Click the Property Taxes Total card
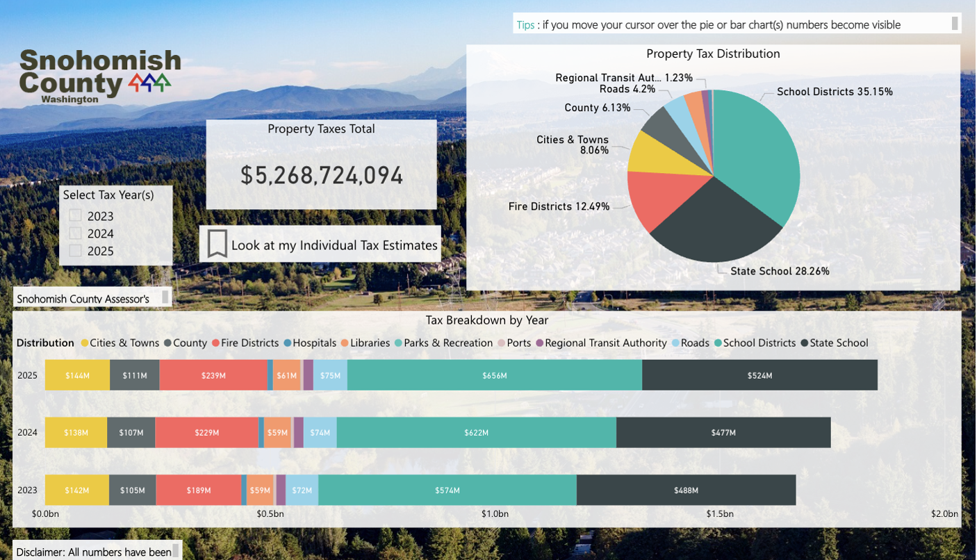 321,165
